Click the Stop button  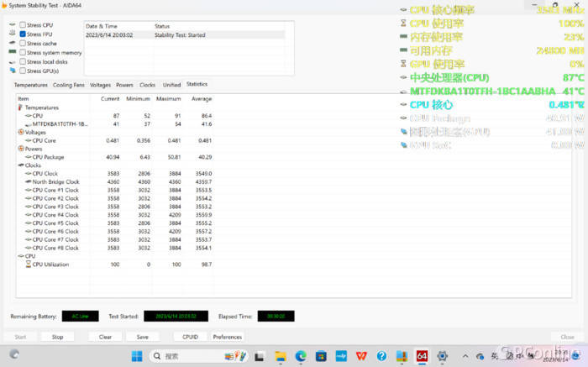(57, 337)
